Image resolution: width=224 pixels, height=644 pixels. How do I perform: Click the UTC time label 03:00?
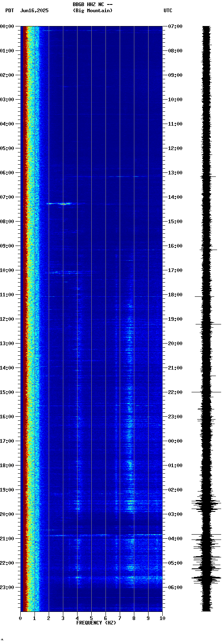[175, 514]
